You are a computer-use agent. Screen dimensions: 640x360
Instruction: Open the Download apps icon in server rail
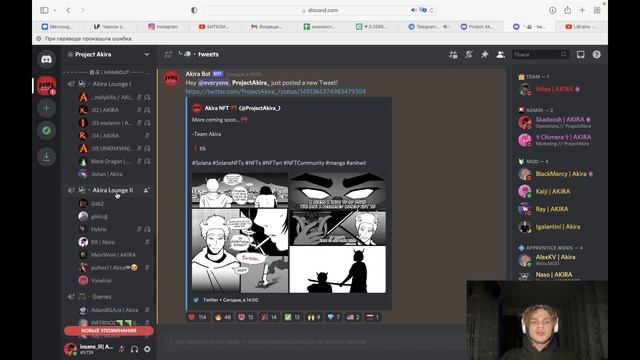47,156
